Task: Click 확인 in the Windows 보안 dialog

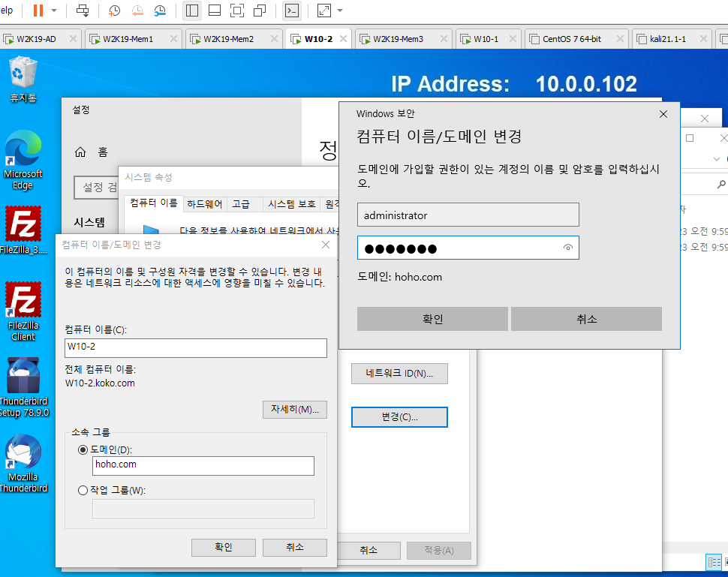Action: (x=432, y=319)
